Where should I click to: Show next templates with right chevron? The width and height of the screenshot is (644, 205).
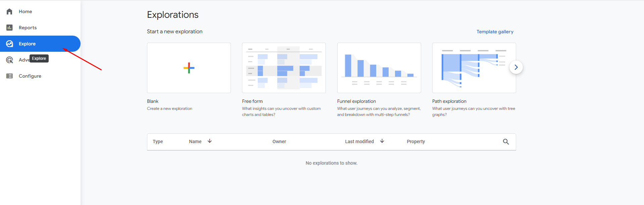pyautogui.click(x=516, y=67)
